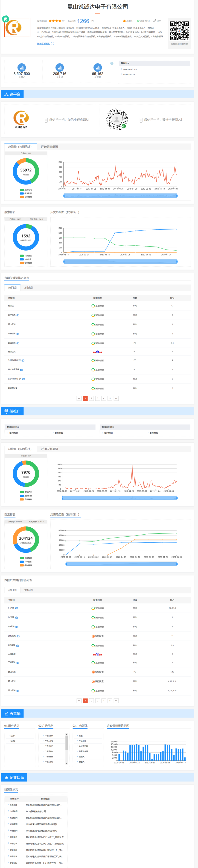Select 地域词 tab in 官网关键词排名列表

28,288
